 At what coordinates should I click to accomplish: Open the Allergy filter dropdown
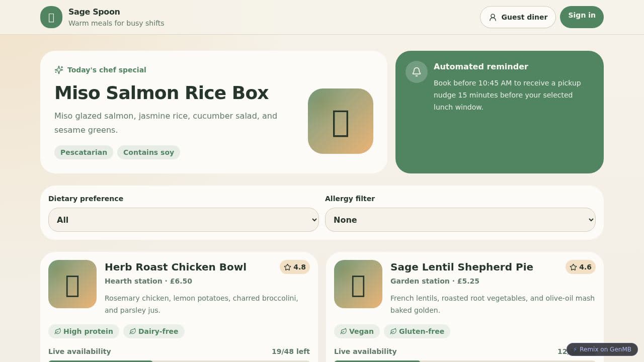pyautogui.click(x=460, y=220)
